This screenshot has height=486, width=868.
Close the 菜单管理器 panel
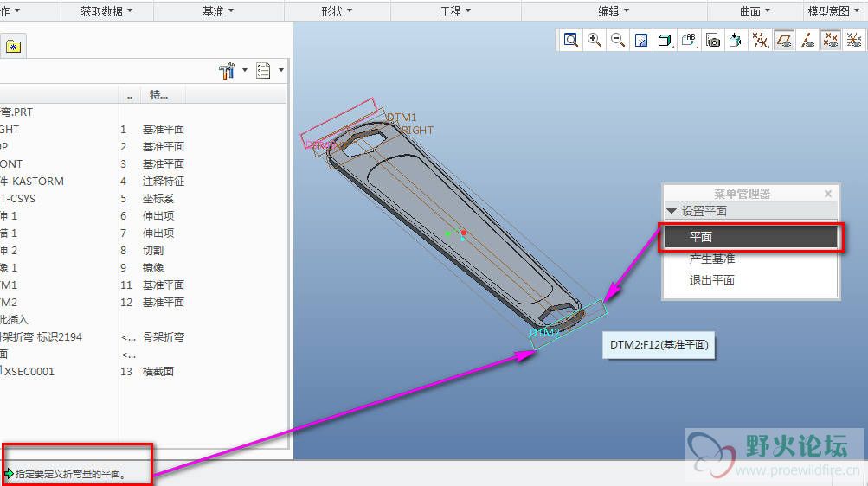828,194
